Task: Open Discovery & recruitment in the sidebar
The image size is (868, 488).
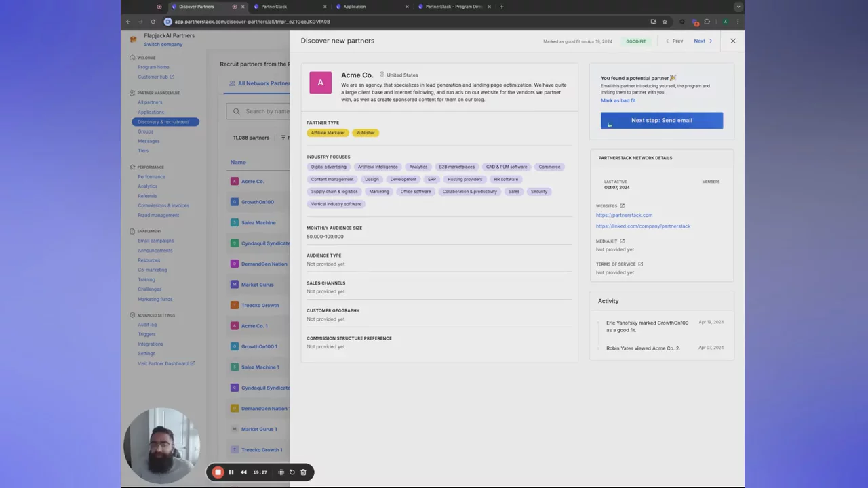Action: tap(163, 122)
